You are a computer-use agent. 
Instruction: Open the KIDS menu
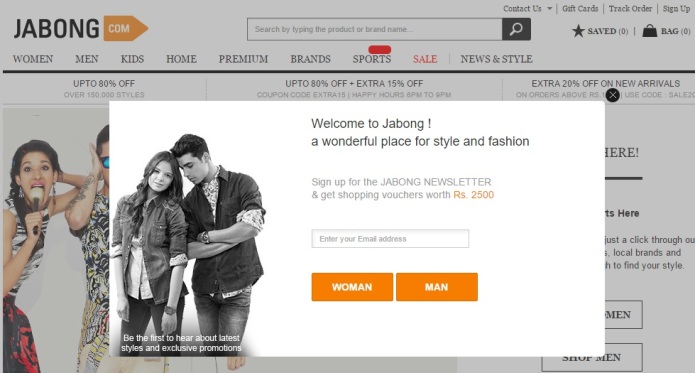[132, 59]
